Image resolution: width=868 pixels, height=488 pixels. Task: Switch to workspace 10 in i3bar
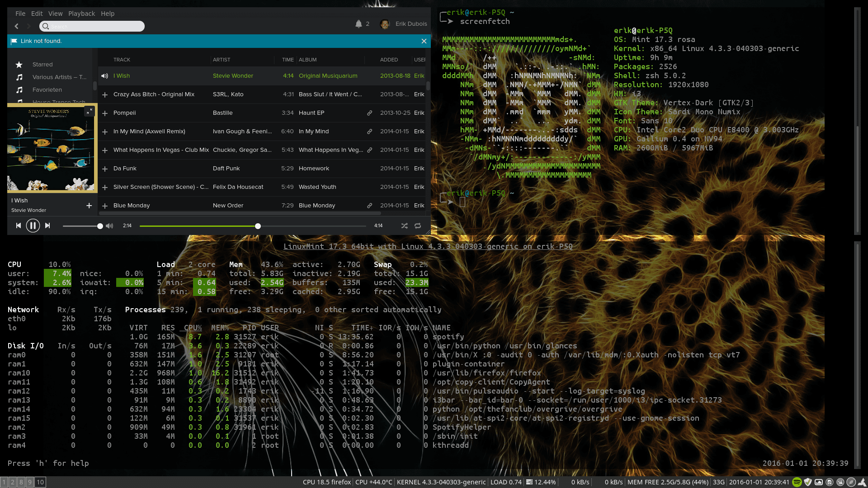pyautogui.click(x=40, y=482)
